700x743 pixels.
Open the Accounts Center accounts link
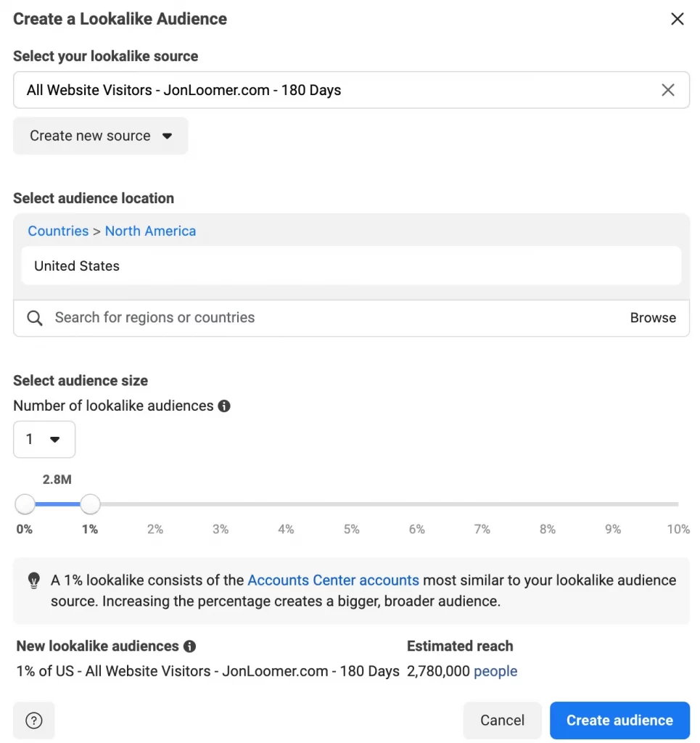coord(333,580)
